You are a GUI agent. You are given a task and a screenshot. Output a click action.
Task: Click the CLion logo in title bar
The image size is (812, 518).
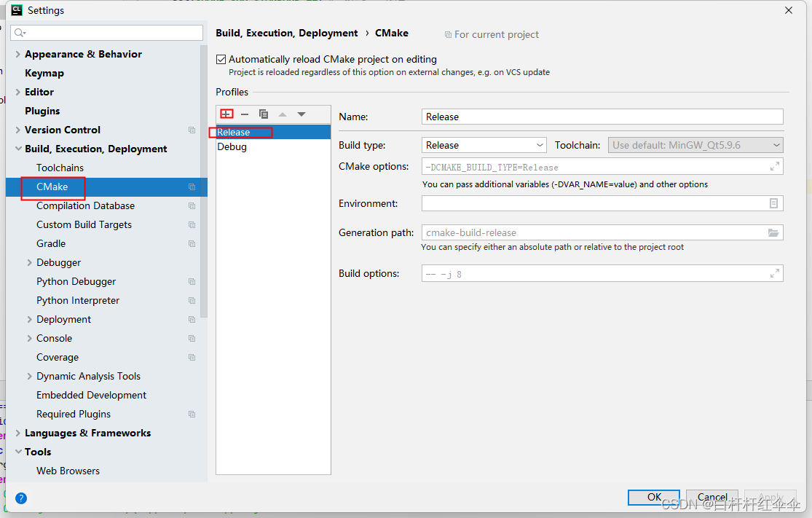(17, 10)
